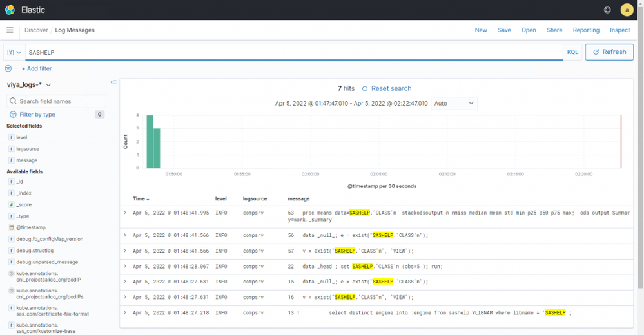644x335 pixels.
Task: Open the help menu icon in header
Action: [x=607, y=10]
